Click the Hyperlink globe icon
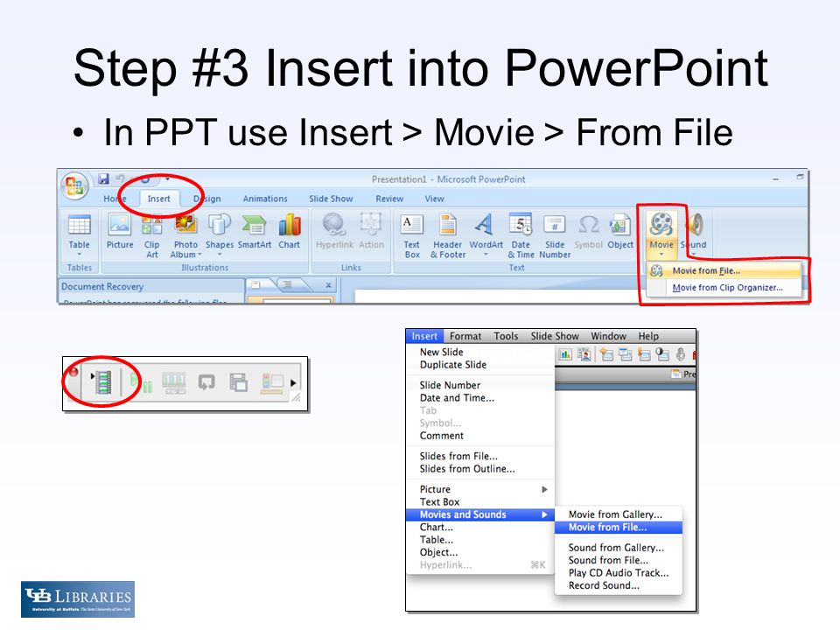The width and height of the screenshot is (840, 630). click(x=333, y=224)
